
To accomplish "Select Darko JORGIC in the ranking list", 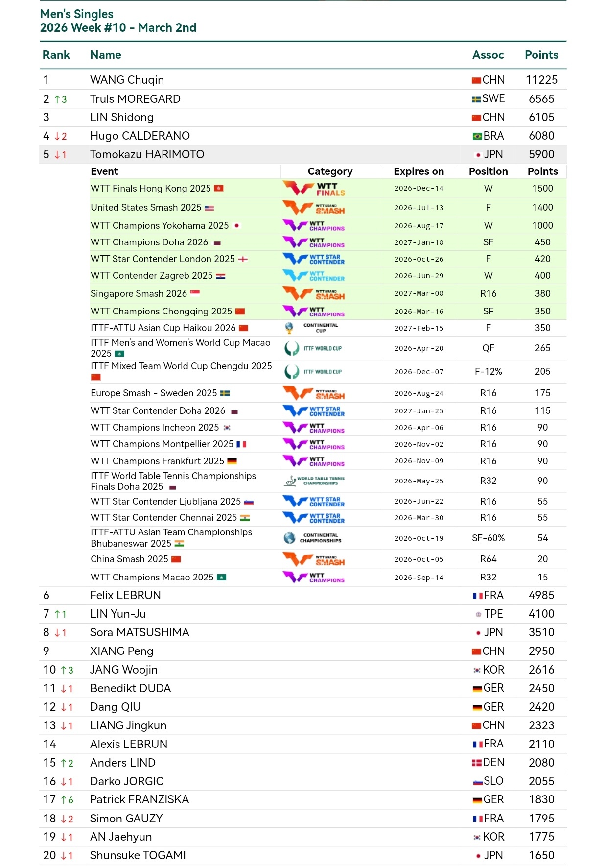I will pos(303,782).
